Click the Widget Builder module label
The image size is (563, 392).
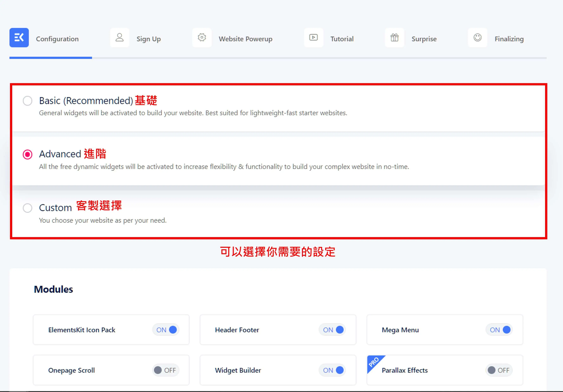point(238,370)
